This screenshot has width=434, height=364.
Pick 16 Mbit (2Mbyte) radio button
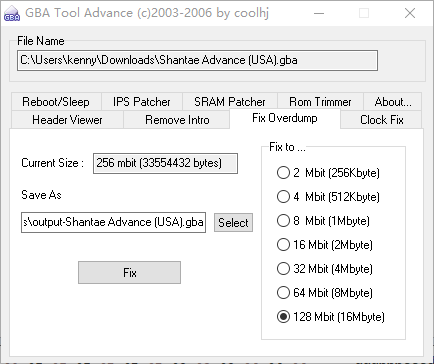(324, 245)
